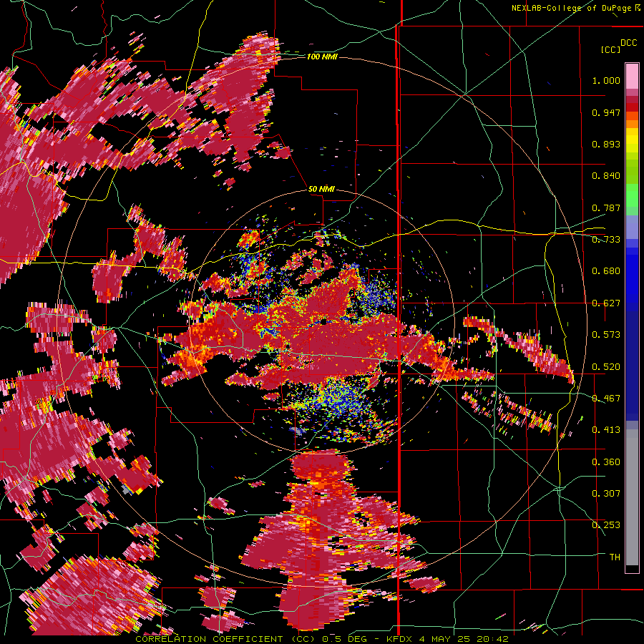
Task: Pick the yellow color bar segment
Action: (632, 141)
